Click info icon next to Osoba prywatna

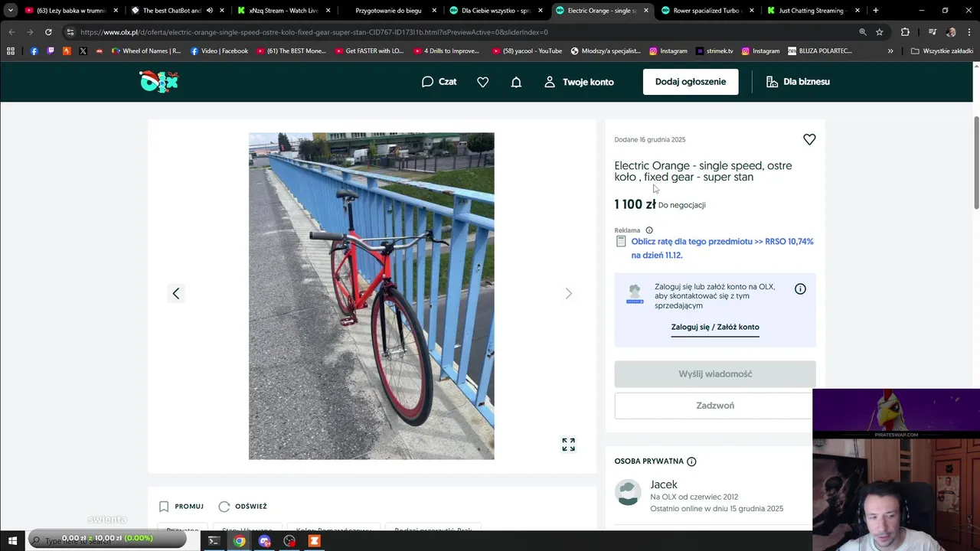691,461
